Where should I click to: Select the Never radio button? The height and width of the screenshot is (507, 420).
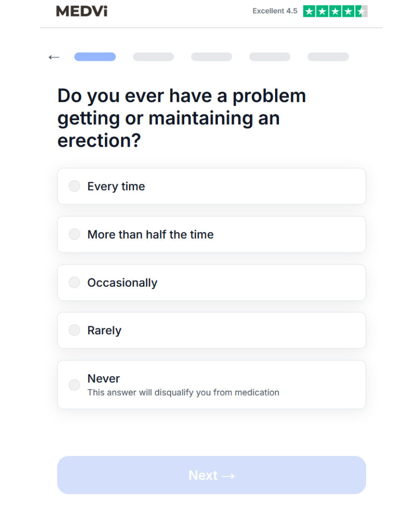point(74,385)
